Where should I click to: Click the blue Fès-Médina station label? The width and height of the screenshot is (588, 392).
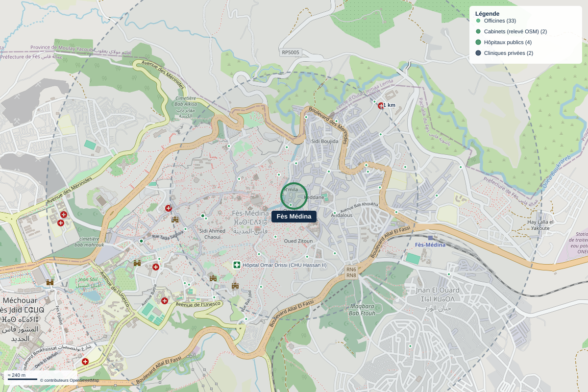(430, 245)
